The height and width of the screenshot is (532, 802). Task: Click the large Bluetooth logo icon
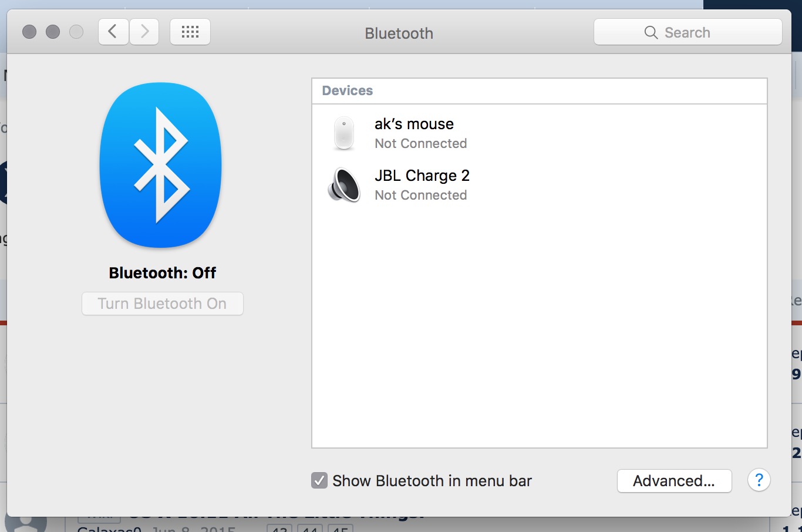[161, 165]
